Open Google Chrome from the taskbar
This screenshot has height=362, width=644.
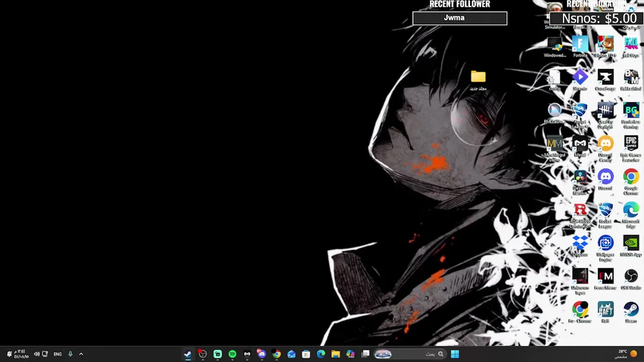[277, 354]
